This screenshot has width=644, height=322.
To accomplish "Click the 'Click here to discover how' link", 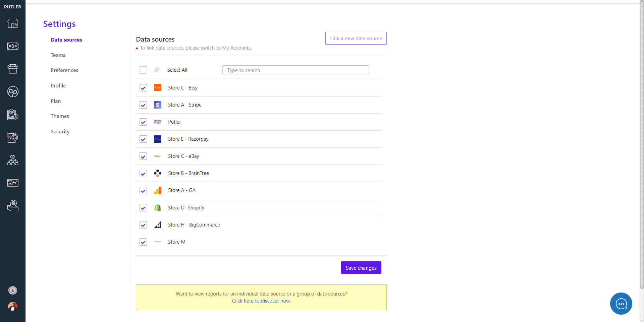I will coord(261,301).
